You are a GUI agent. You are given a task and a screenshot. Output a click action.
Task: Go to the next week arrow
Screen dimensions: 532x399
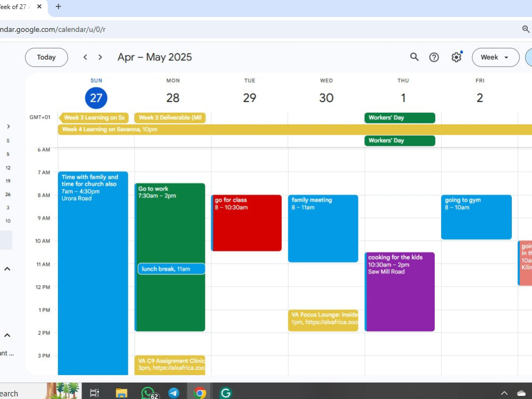click(100, 57)
